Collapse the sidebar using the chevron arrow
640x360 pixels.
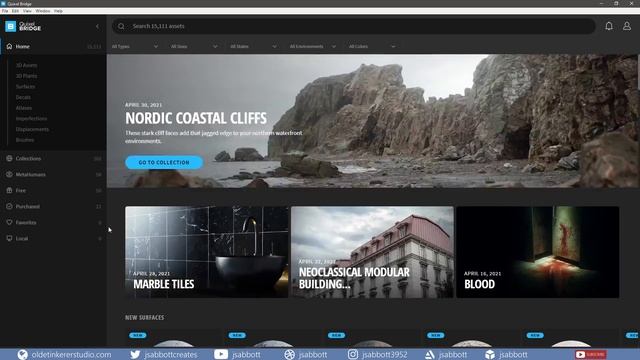[97, 27]
